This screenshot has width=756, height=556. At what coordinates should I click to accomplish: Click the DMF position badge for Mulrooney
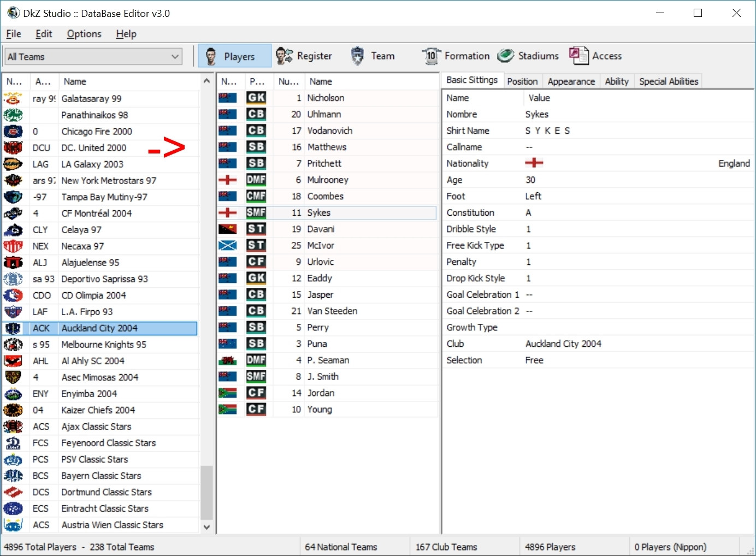[256, 180]
